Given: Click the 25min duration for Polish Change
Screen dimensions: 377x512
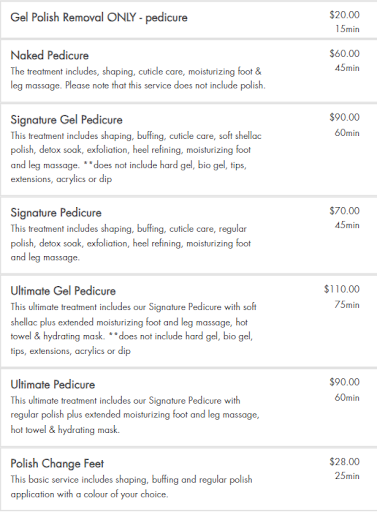Looking at the screenshot, I should [347, 476].
